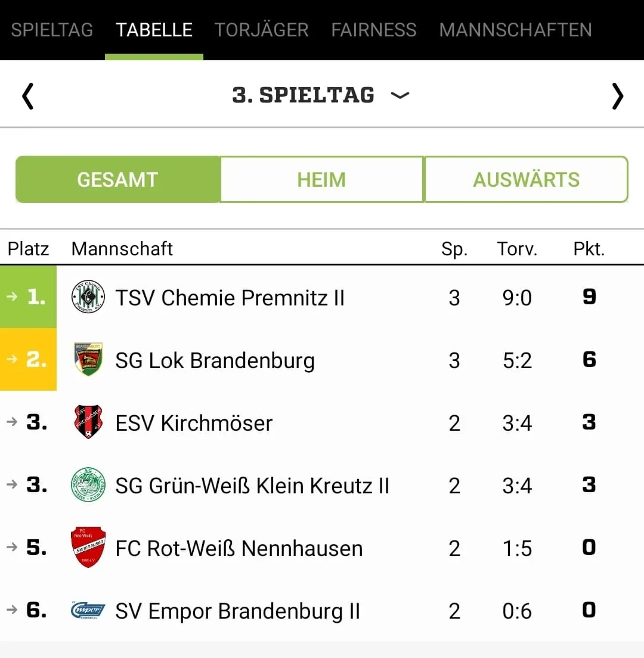Open the SPIELTAG tab
Screen dimensions: 644x658
pos(52,30)
